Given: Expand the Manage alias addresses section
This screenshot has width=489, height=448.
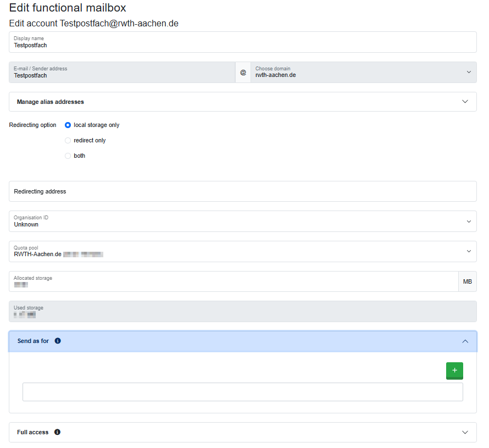Looking at the screenshot, I should tap(242, 101).
